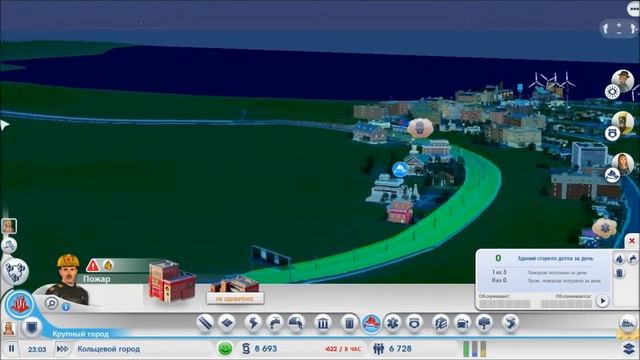Open the fire advisor portrait with helmet badge

(622, 164)
